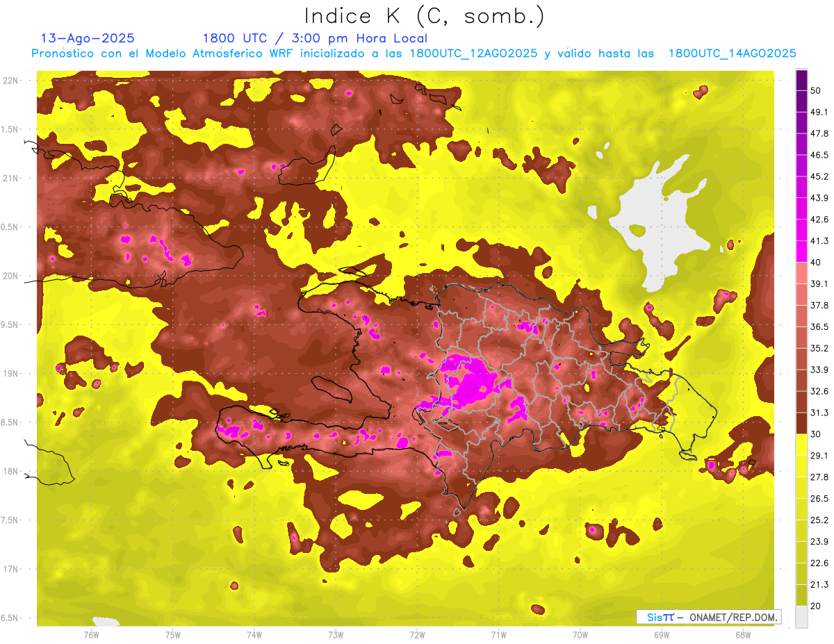Viewport: 834px width, 644px height.
Task: Select the colorbar value "30"
Action: (x=816, y=434)
